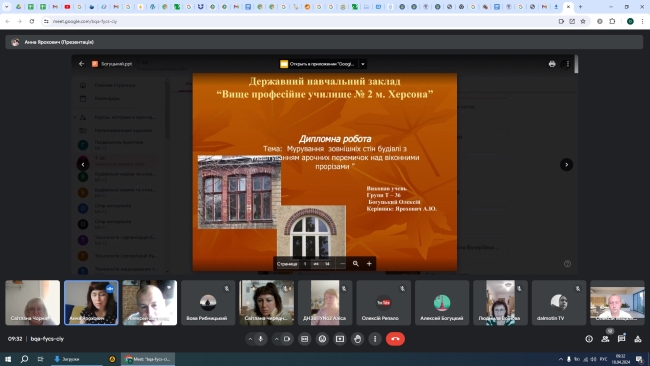
Task: Click the browser address bar URL
Action: (x=85, y=21)
